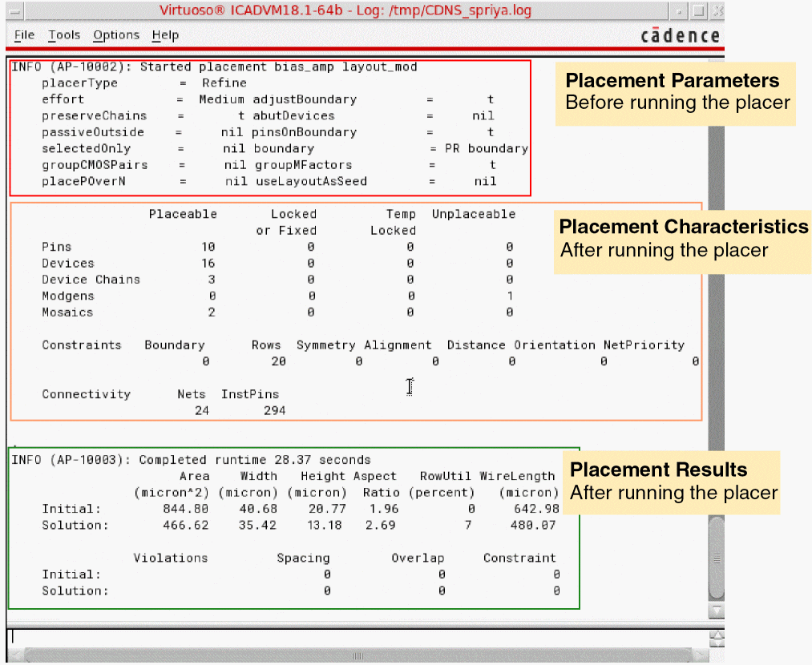Click the 'Mosaics' row label
Screen dimensions: 812x665
point(67,312)
